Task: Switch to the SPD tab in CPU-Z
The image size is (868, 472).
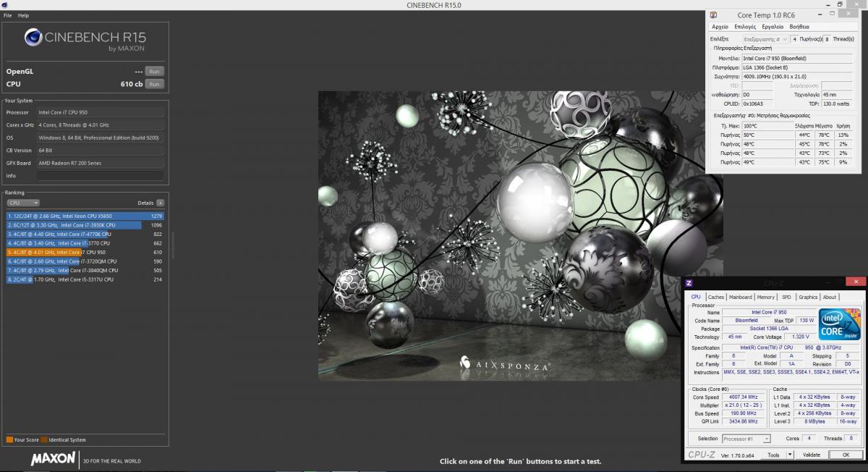Action: 786,297
